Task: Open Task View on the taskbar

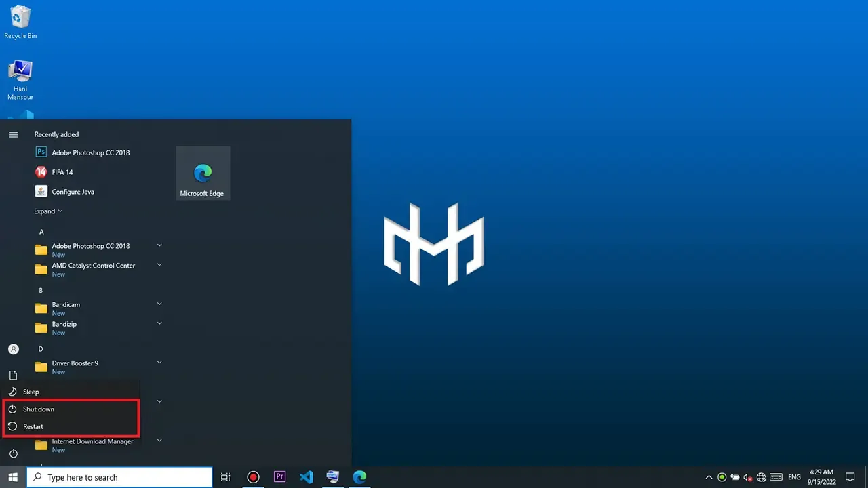Action: pos(226,477)
